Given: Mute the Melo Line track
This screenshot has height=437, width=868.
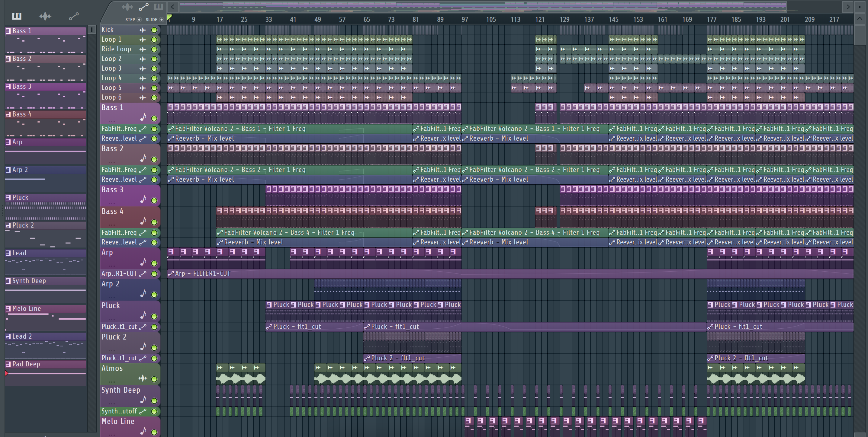Looking at the screenshot, I should [154, 432].
